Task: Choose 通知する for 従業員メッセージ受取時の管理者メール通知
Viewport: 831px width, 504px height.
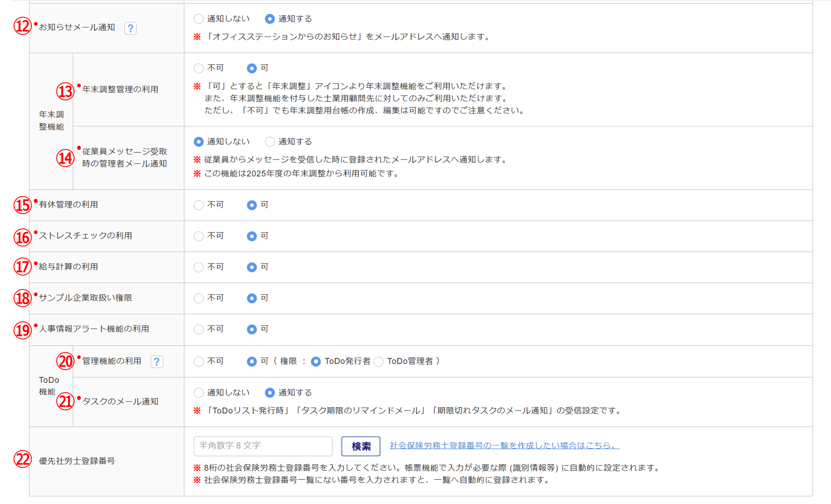Action: [269, 142]
